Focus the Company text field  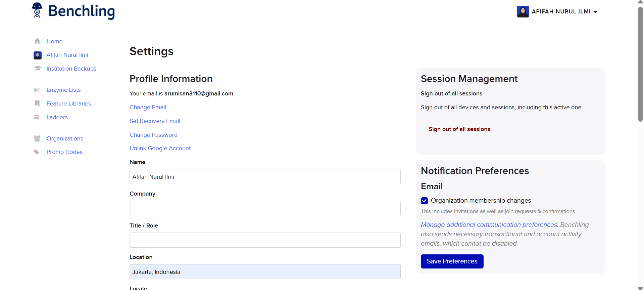265,208
